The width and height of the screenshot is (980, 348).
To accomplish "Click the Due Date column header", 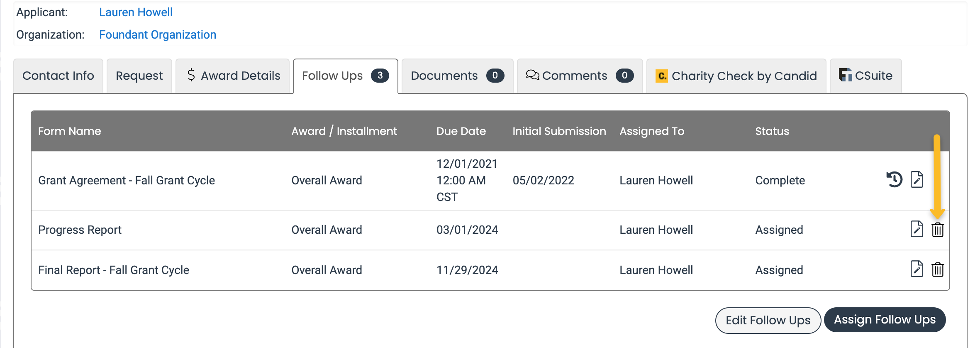I will [461, 131].
